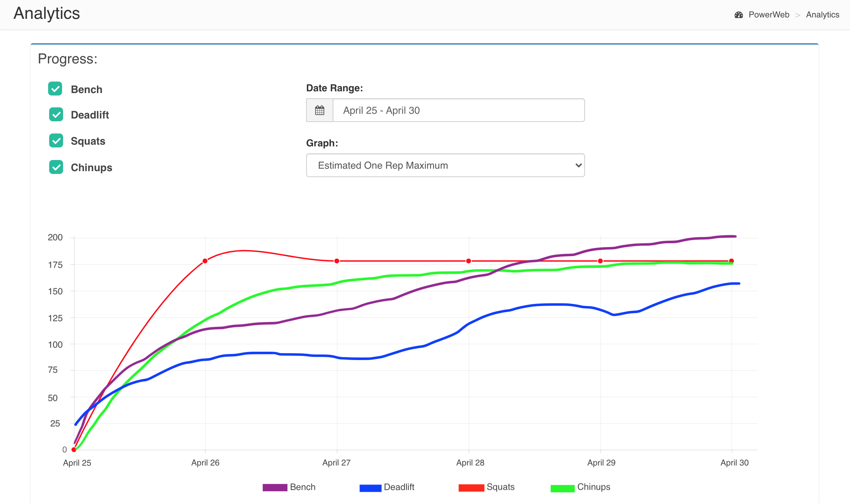The height and width of the screenshot is (504, 850).
Task: Click the calendar icon beside date range
Action: point(319,110)
